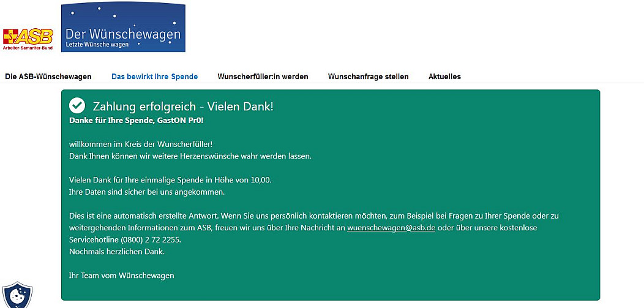
Task: Click the bold Danke für Ihre Spende line
Action: [136, 120]
